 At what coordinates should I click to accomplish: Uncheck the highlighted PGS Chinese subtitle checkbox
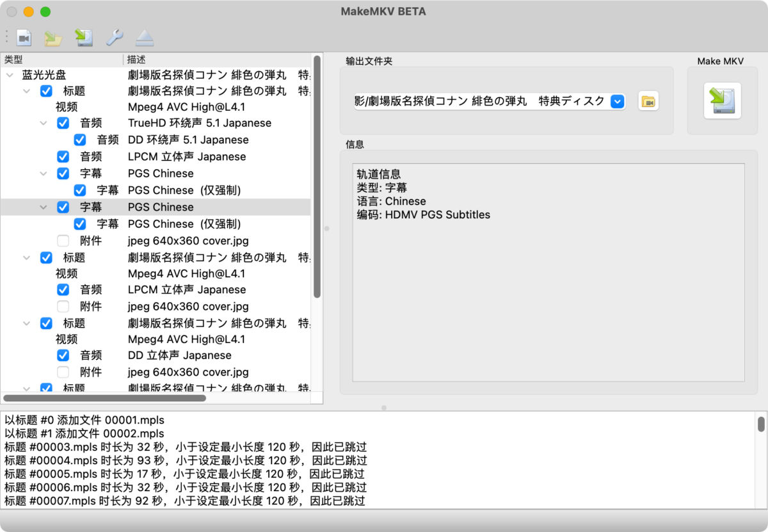(x=63, y=207)
